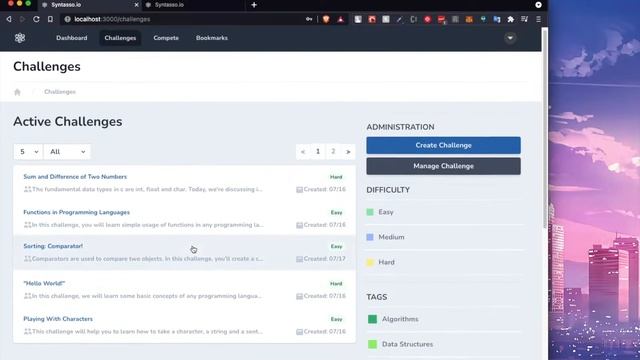Click the people icon under Sorting: Comparator!
This screenshot has width=640, height=360.
27,259
